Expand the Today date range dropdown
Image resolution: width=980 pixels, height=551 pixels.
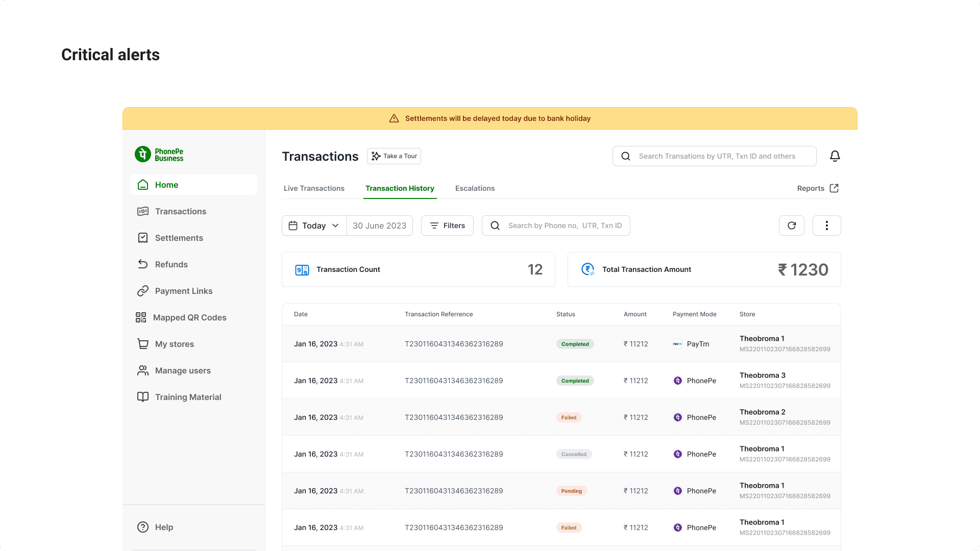(x=314, y=226)
